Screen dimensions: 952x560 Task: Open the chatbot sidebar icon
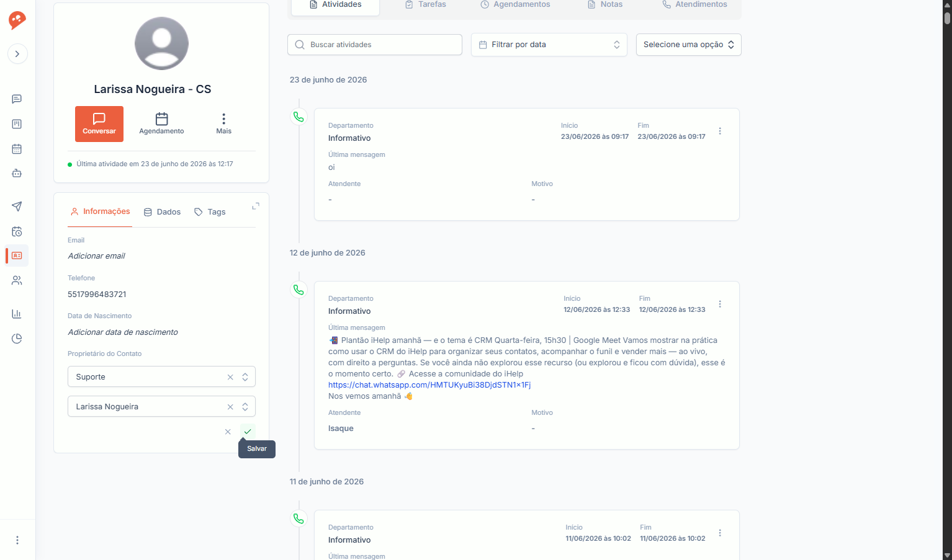(17, 174)
